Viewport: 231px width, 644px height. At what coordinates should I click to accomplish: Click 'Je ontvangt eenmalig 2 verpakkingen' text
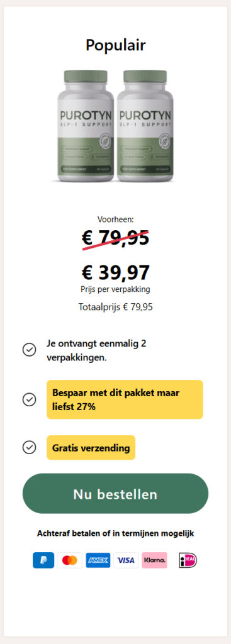(x=96, y=350)
